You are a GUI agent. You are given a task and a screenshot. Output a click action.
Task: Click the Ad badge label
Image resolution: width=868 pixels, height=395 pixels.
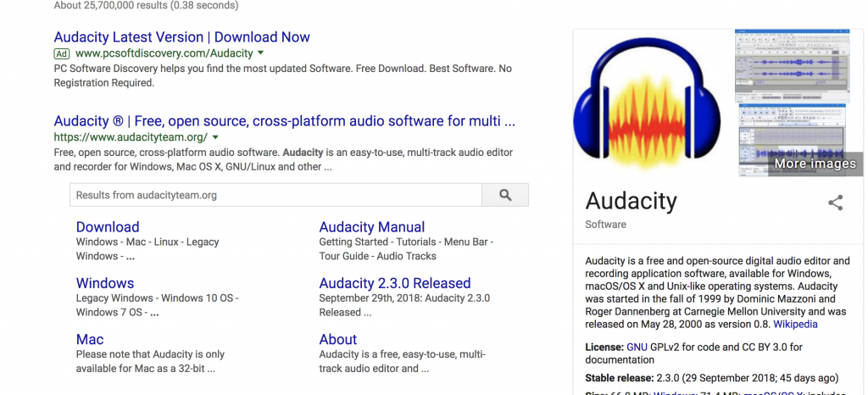tap(61, 53)
